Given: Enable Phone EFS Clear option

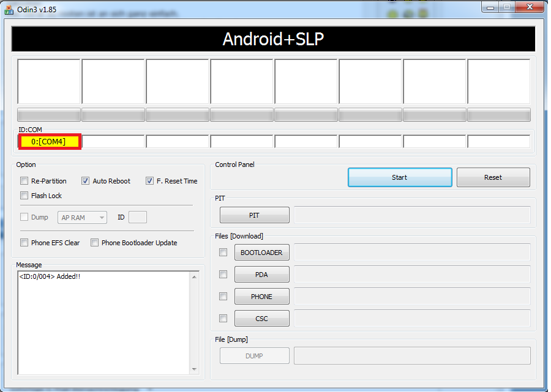Looking at the screenshot, I should point(24,243).
